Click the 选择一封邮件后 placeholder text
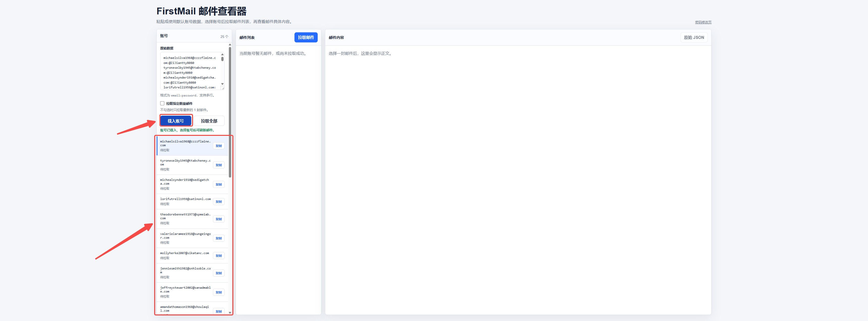This screenshot has height=321, width=868. 361,53
